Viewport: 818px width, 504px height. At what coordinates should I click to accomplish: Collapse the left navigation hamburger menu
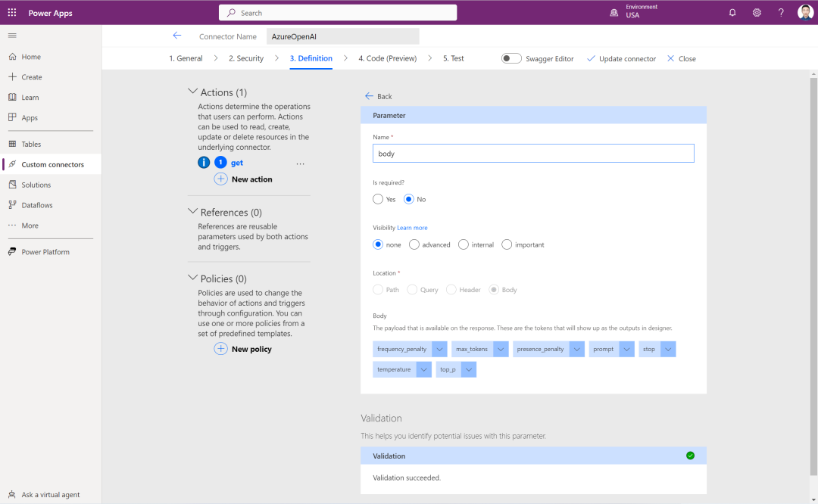click(12, 36)
